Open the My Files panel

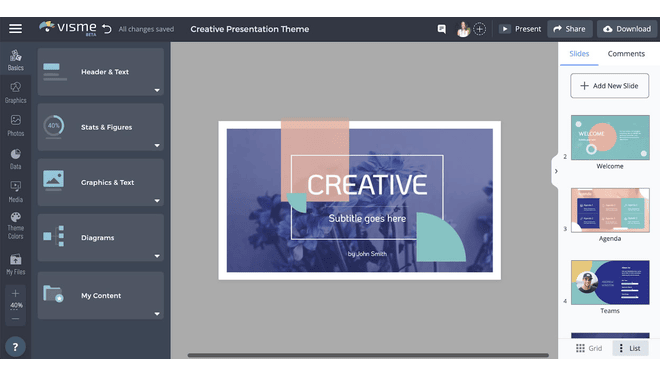[x=16, y=265]
